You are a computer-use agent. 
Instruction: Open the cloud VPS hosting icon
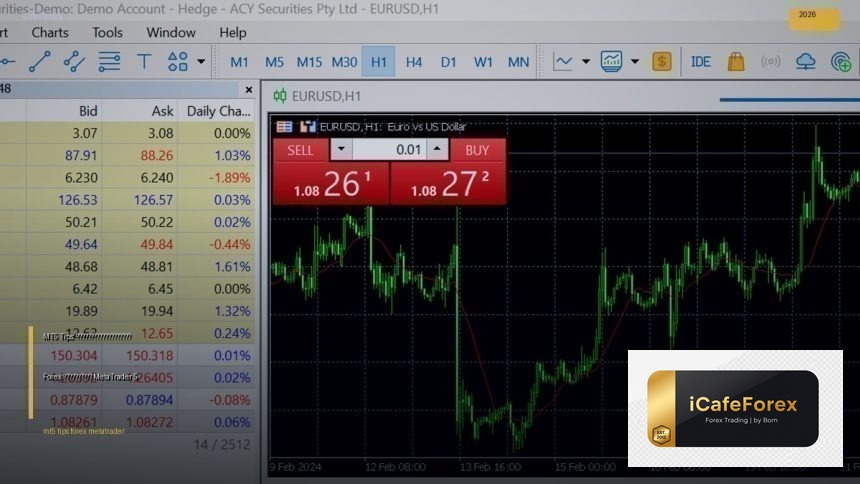coord(805,61)
